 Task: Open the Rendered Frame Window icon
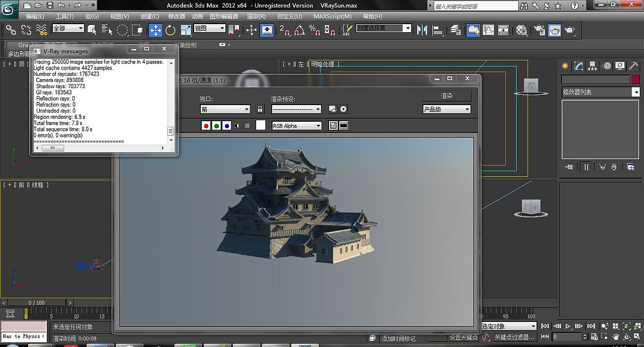[555, 31]
